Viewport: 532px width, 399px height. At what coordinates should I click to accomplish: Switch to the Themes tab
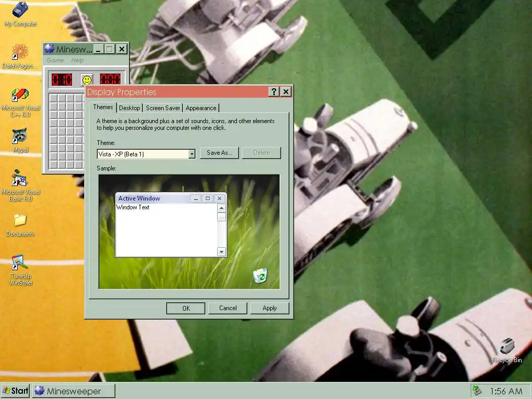point(103,107)
